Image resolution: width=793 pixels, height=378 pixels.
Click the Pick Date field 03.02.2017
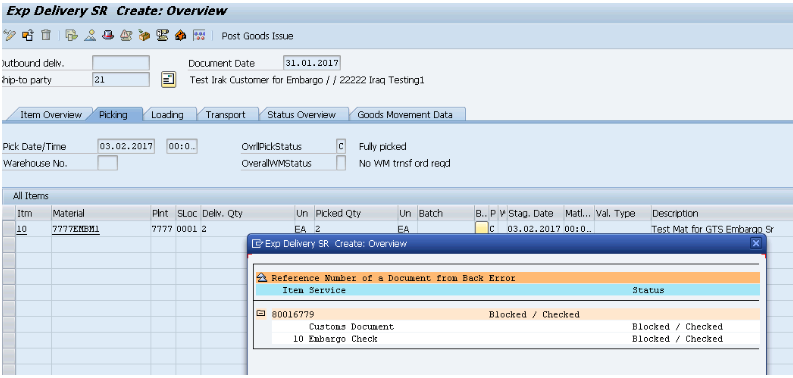[125, 147]
